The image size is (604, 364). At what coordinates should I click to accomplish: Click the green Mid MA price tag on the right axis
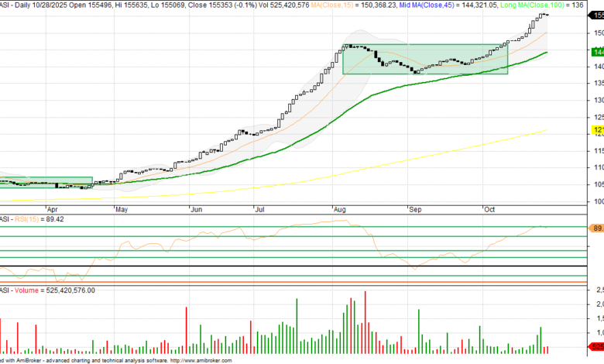598,52
